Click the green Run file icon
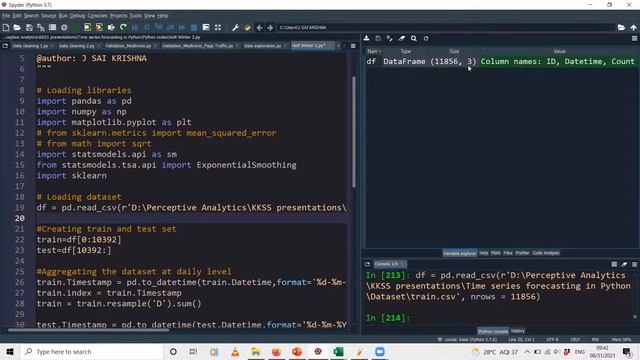This screenshot has height=360, width=640. click(76, 27)
